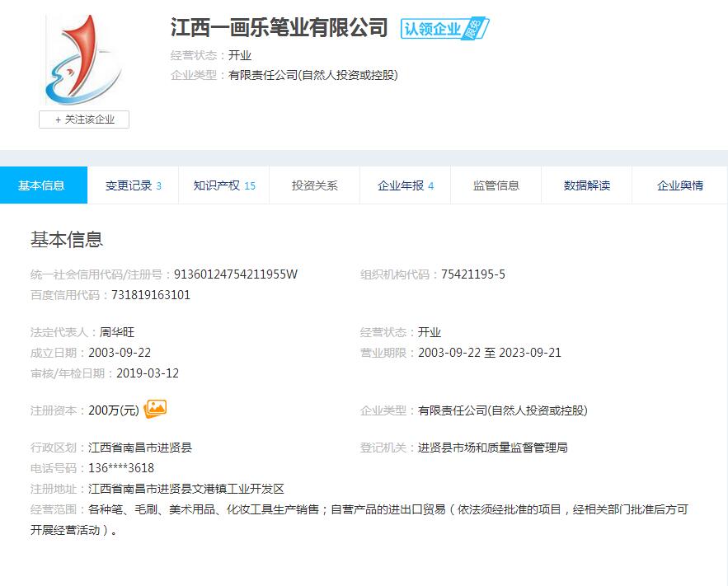Click administrative region 江西省南昌市进贤县
This screenshot has height=586, width=728.
(140, 448)
